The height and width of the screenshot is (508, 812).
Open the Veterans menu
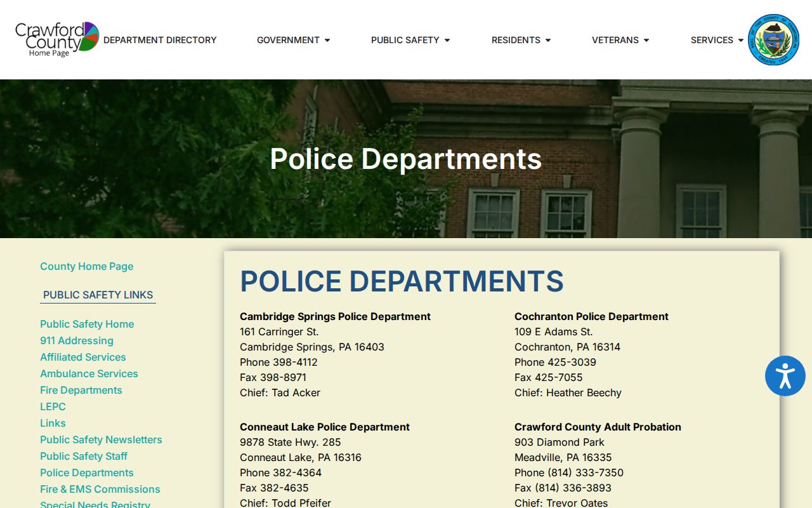pos(615,40)
